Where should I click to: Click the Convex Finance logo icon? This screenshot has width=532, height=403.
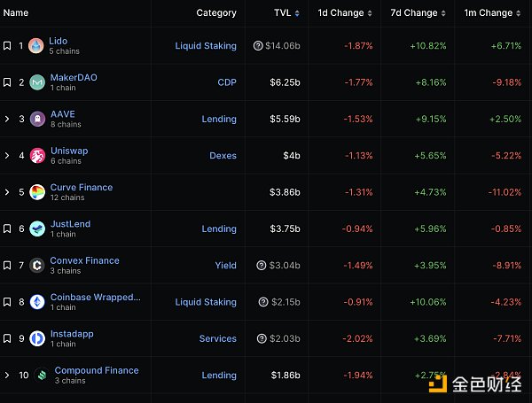tap(36, 265)
